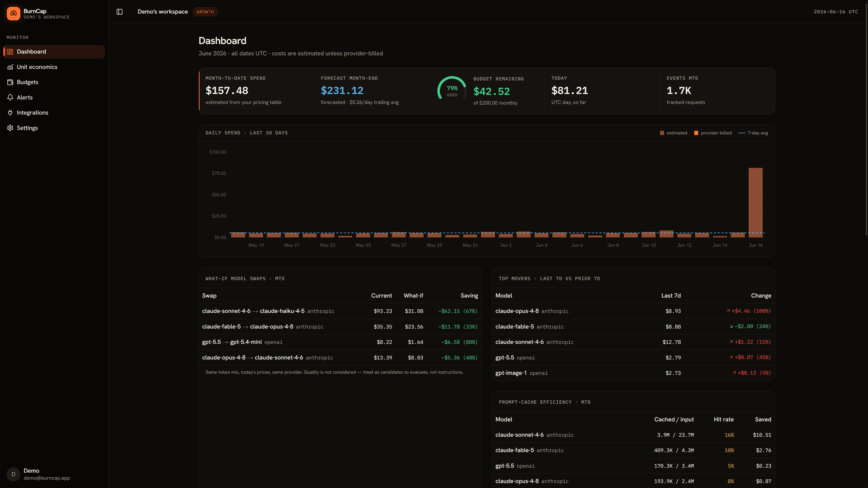Click the forecast value $231.12
This screenshot has width=868, height=488.
tap(342, 91)
